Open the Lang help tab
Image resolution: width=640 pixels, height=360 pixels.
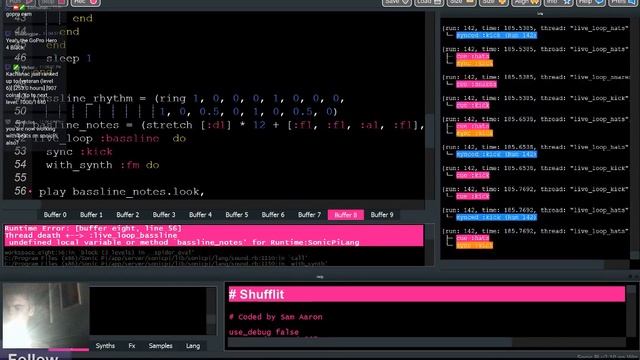[x=193, y=346]
